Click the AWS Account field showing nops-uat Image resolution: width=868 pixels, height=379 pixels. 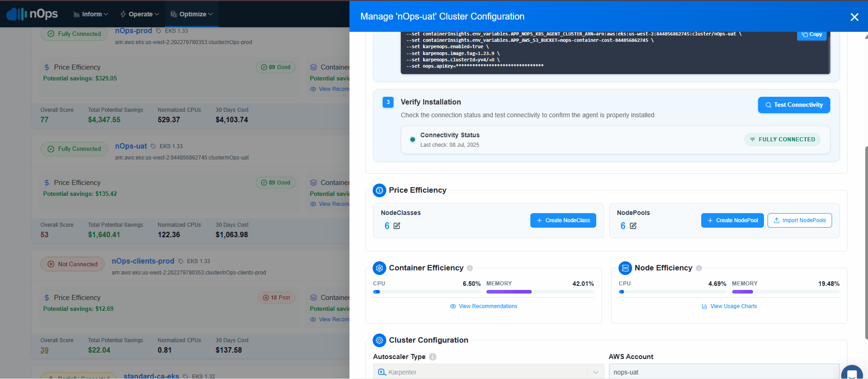pyautogui.click(x=724, y=372)
